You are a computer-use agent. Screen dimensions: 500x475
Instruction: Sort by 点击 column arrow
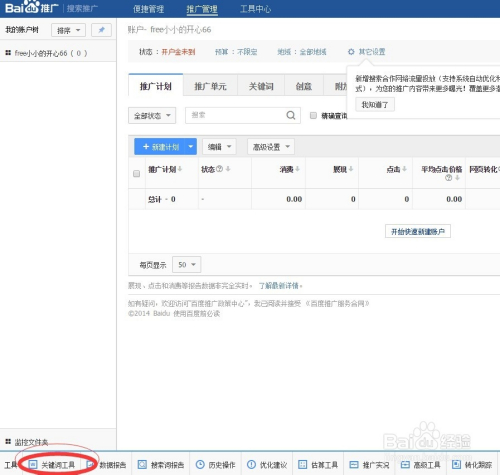pyautogui.click(x=404, y=169)
